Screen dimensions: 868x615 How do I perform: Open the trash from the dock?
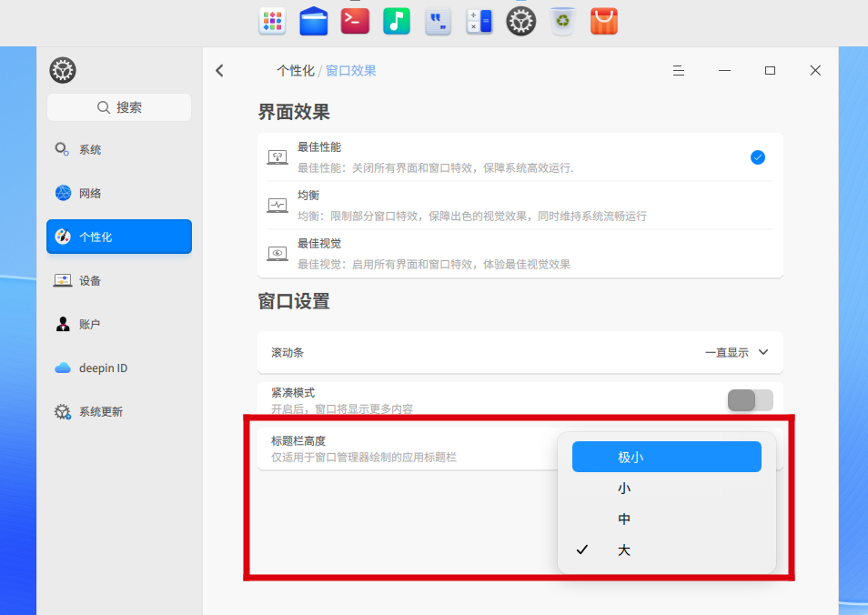[562, 22]
